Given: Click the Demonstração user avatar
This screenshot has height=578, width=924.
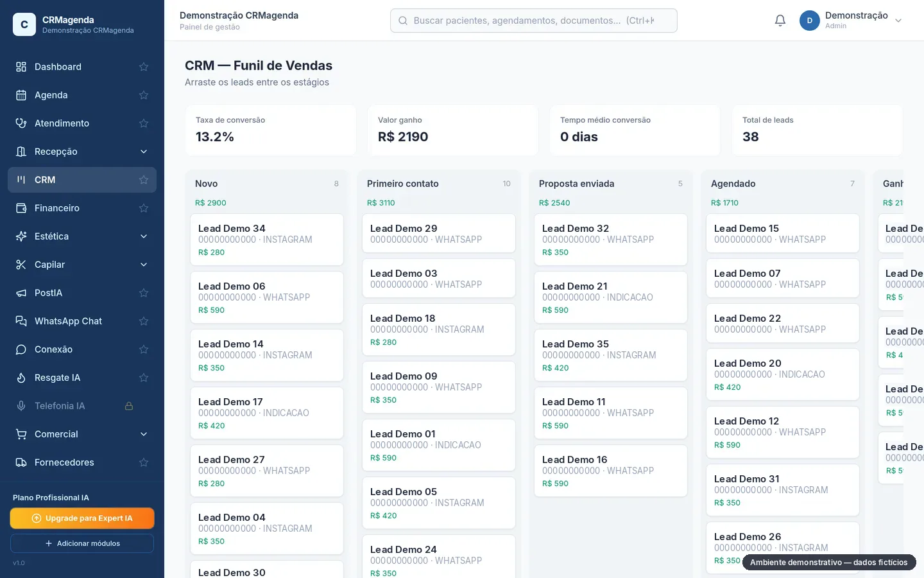Looking at the screenshot, I should pyautogui.click(x=810, y=21).
